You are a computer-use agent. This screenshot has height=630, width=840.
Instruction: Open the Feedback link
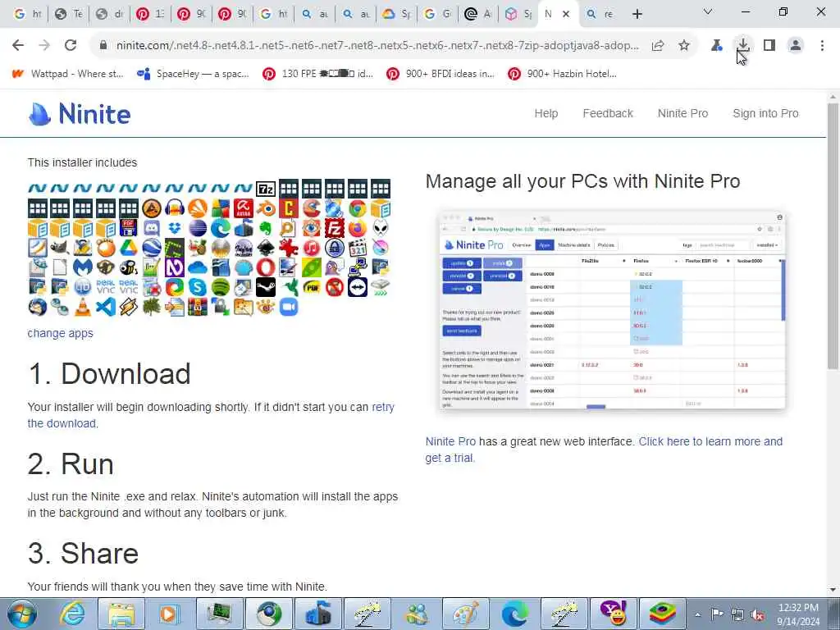[608, 113]
